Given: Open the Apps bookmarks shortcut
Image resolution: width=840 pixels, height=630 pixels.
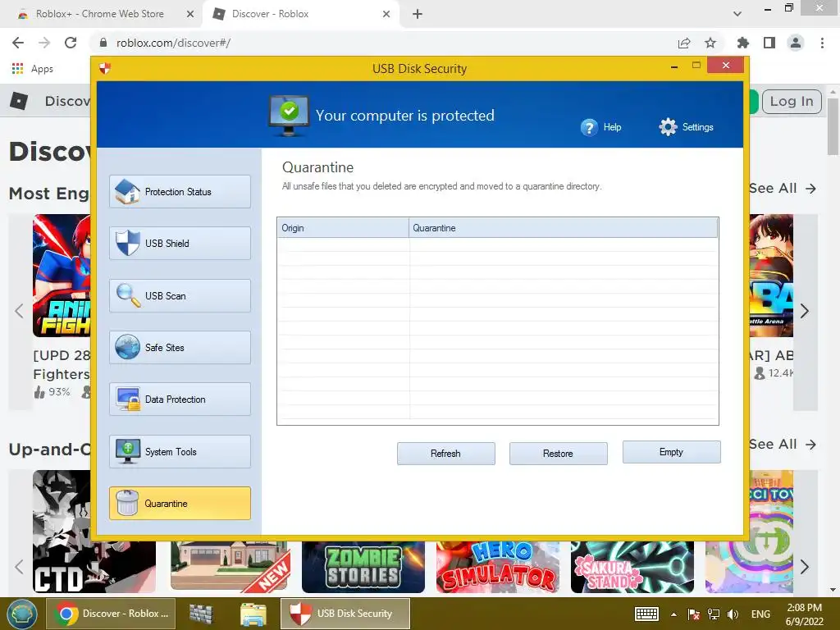Looking at the screenshot, I should pos(32,69).
